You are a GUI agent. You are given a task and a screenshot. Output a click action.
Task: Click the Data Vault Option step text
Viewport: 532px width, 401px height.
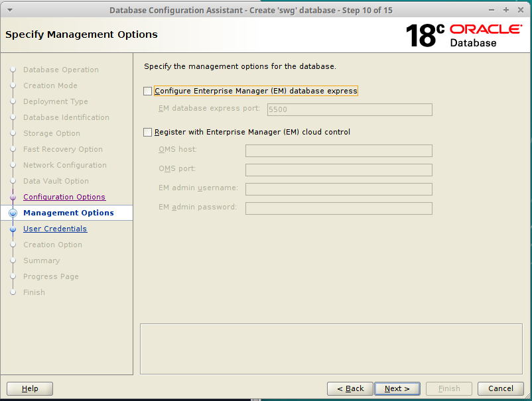click(x=56, y=182)
